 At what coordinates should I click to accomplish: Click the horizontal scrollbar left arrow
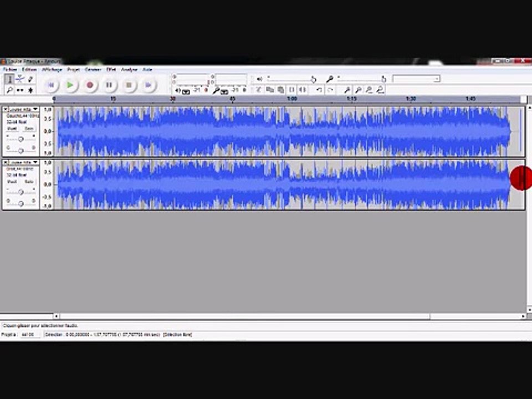coord(57,316)
